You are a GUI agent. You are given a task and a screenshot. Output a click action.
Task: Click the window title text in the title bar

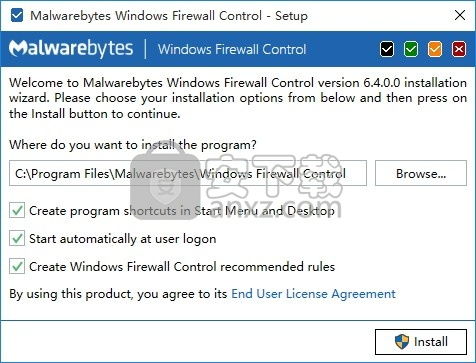point(169,16)
